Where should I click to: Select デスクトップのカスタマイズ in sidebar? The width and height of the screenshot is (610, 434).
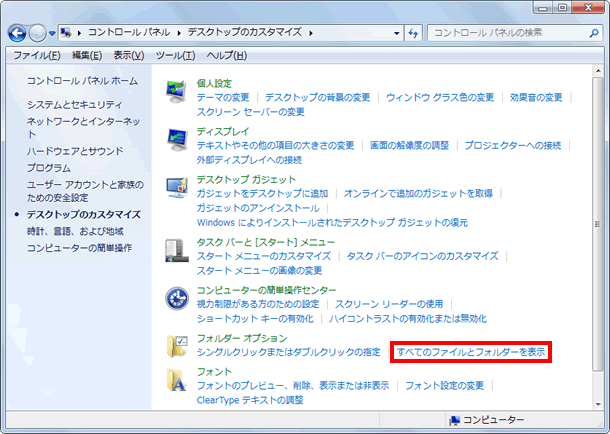coord(84,215)
